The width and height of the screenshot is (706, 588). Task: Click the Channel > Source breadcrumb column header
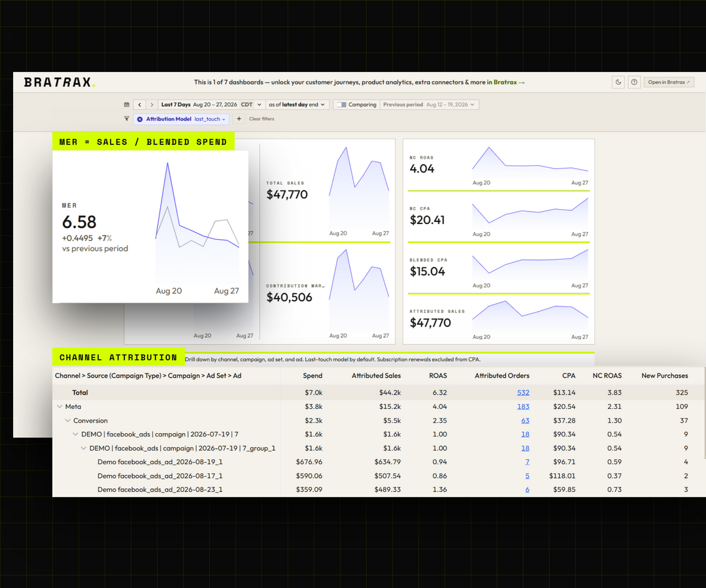tap(148, 376)
